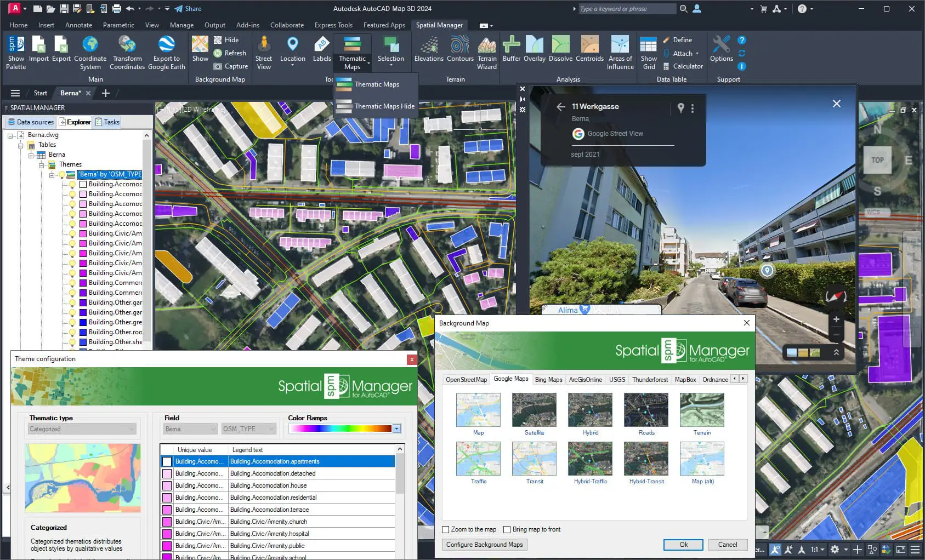Collapse the Tables tree node

click(21, 145)
